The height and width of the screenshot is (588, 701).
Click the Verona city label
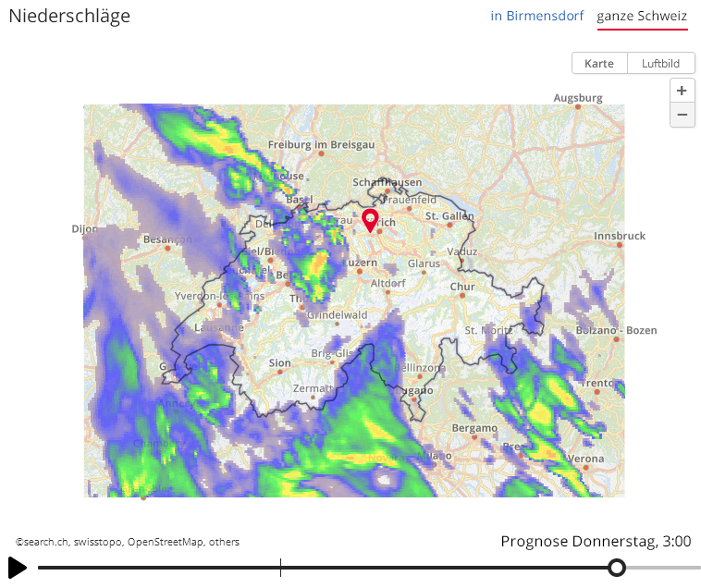point(585,459)
